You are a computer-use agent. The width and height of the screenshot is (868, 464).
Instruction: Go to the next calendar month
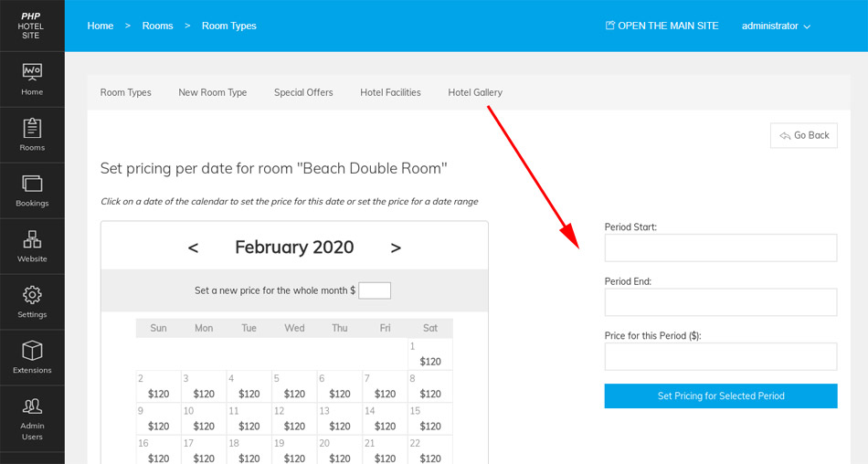396,248
